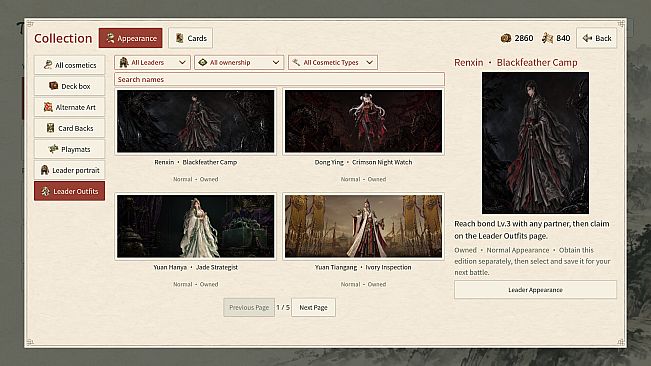Click the large Renxin preview image
Viewport: 651px width, 366px height.
click(x=535, y=143)
